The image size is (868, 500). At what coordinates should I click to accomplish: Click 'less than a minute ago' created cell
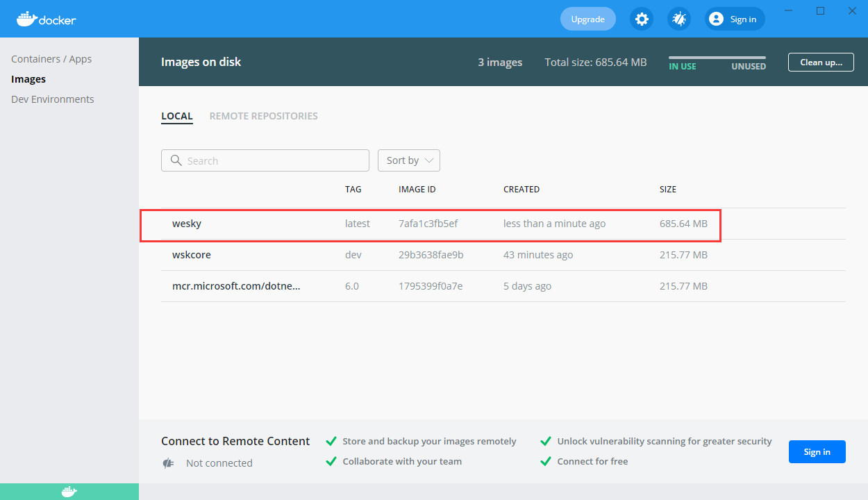click(x=555, y=224)
